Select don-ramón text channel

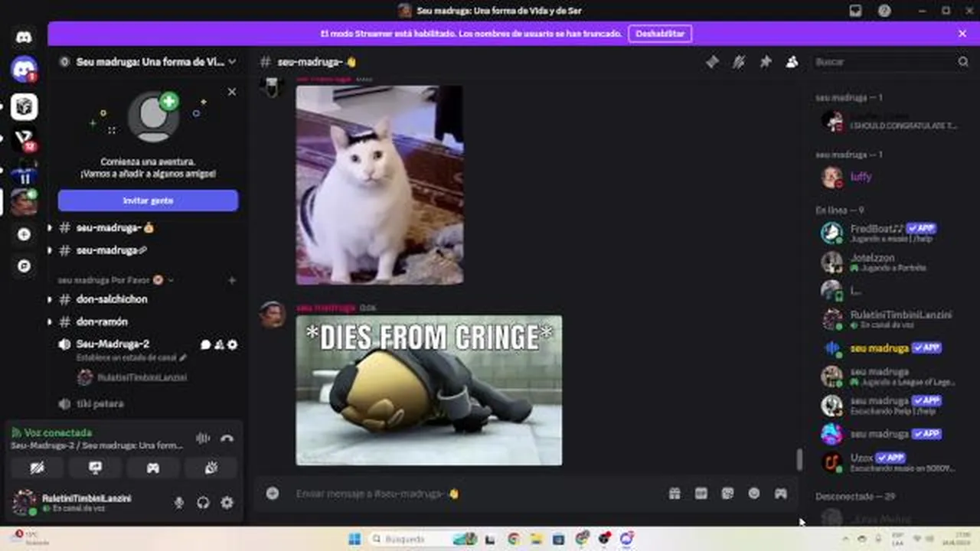point(102,321)
